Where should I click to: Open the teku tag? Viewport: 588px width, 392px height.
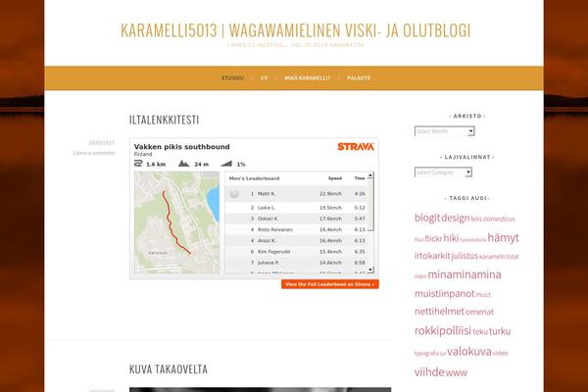pos(480,331)
